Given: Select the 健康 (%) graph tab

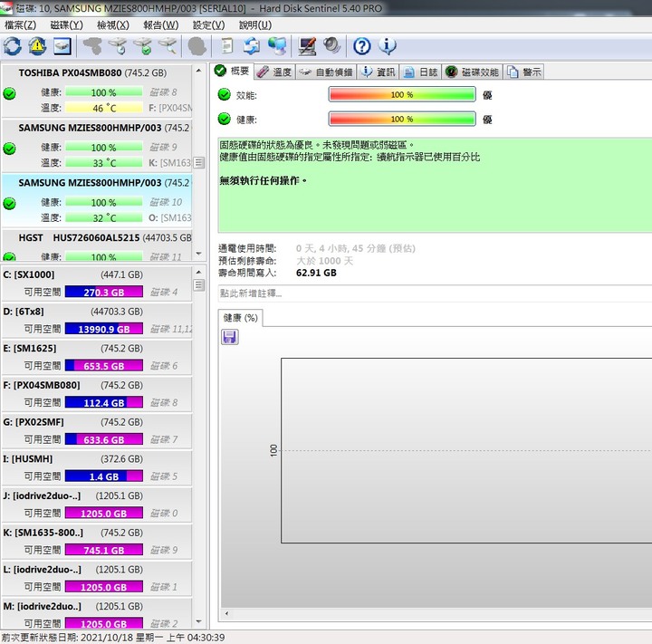Looking at the screenshot, I should click(240, 318).
